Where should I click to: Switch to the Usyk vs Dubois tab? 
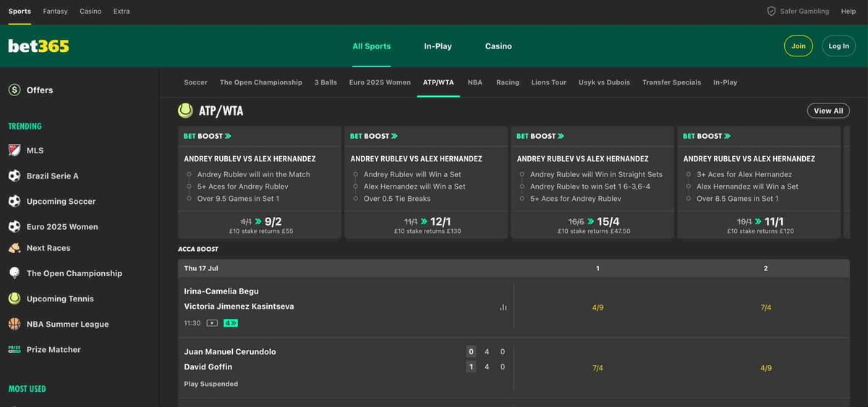(x=604, y=82)
